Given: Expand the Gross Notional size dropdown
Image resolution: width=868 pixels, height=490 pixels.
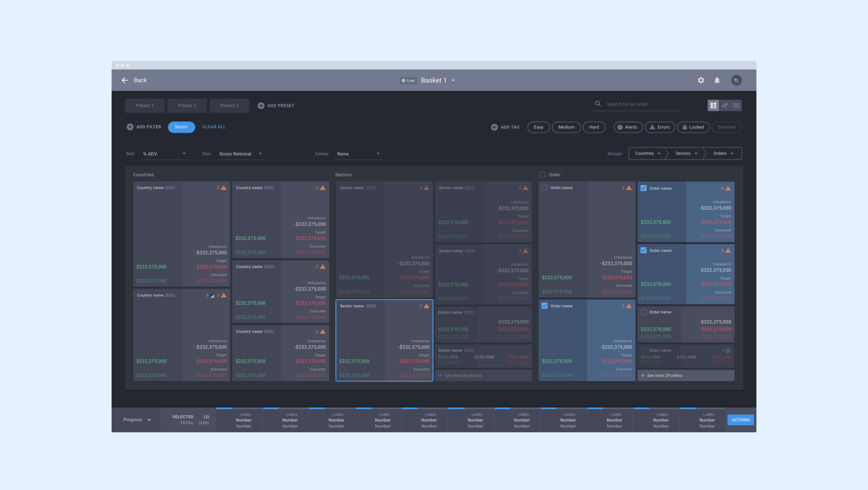Looking at the screenshot, I should pos(241,154).
